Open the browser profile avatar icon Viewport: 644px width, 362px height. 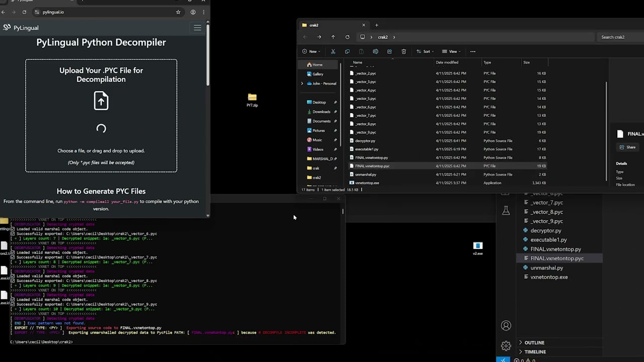193,12
